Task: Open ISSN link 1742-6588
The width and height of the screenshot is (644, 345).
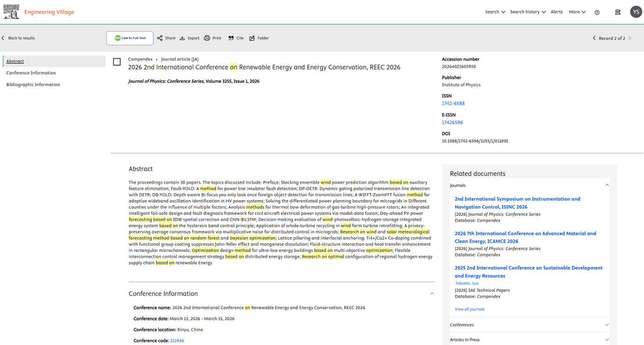Action: (453, 104)
